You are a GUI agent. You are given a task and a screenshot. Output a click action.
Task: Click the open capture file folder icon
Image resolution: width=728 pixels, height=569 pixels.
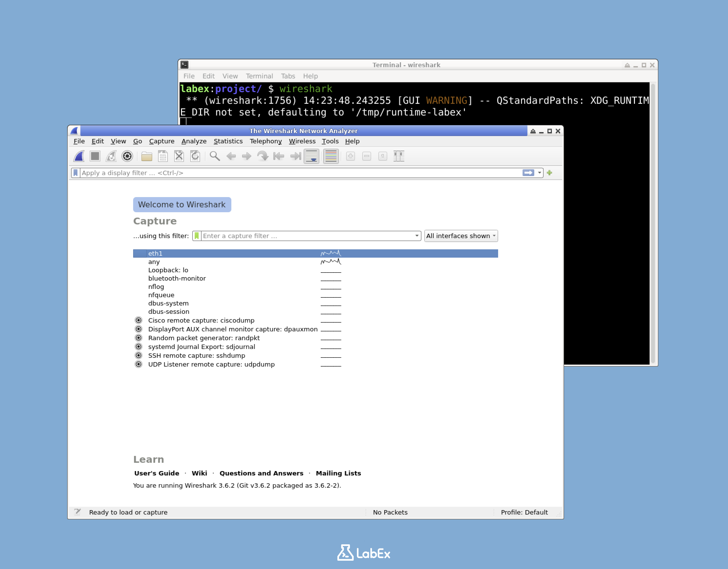click(146, 156)
